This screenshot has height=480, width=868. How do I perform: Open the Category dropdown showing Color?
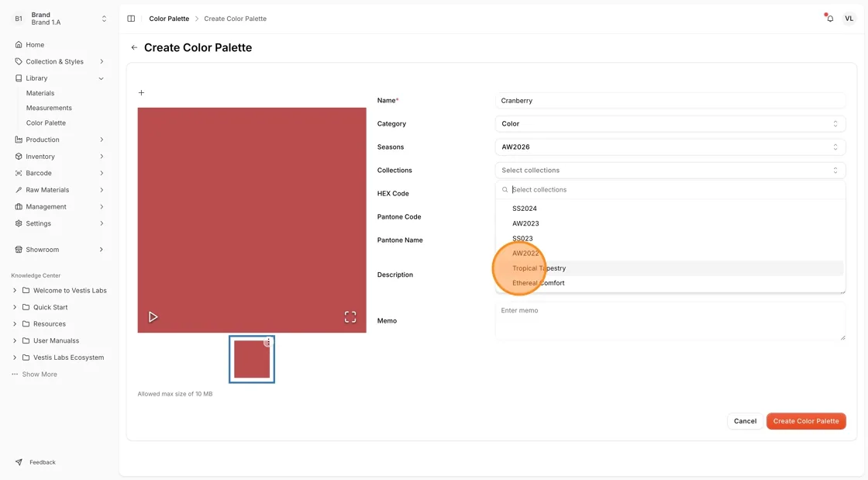(670, 123)
